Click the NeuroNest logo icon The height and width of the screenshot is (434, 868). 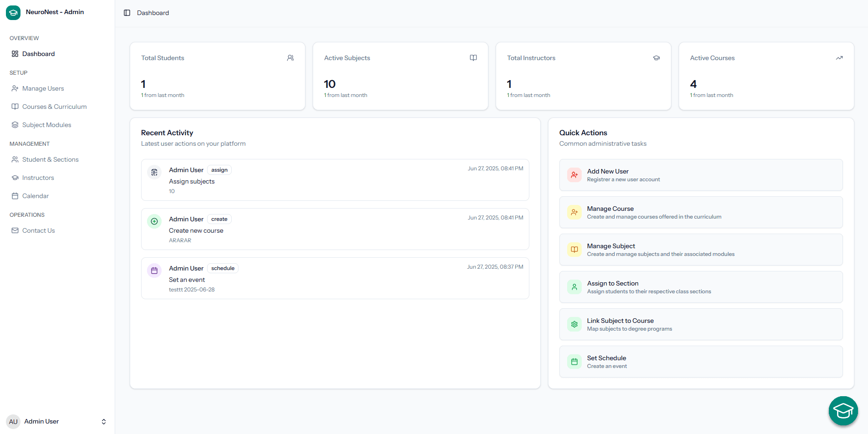pos(13,13)
